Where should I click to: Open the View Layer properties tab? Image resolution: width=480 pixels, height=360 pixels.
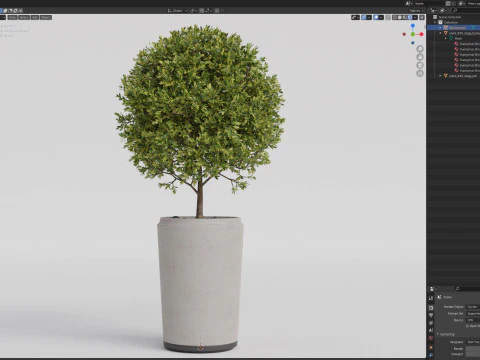pos(431,323)
